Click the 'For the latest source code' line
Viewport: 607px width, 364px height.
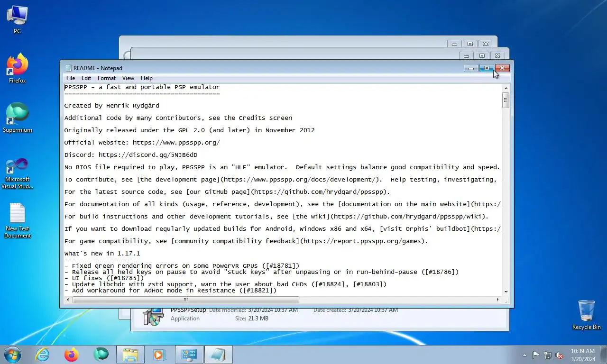(x=227, y=192)
